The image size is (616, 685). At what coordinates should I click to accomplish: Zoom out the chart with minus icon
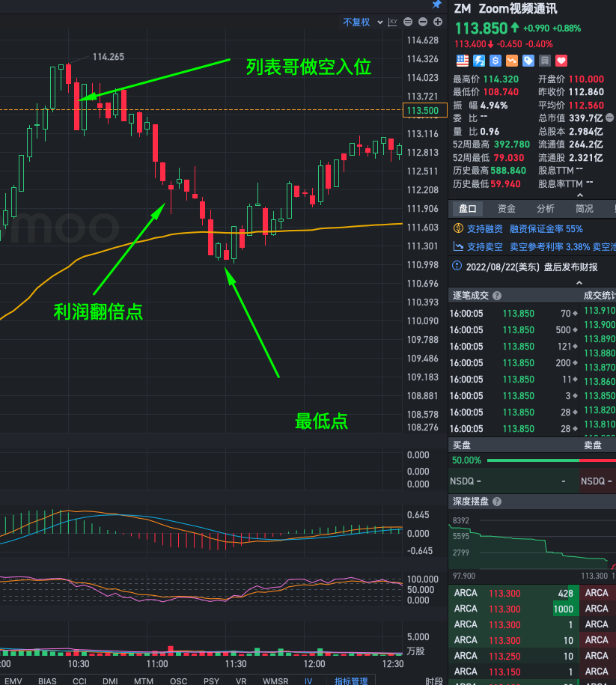pyautogui.click(x=422, y=22)
